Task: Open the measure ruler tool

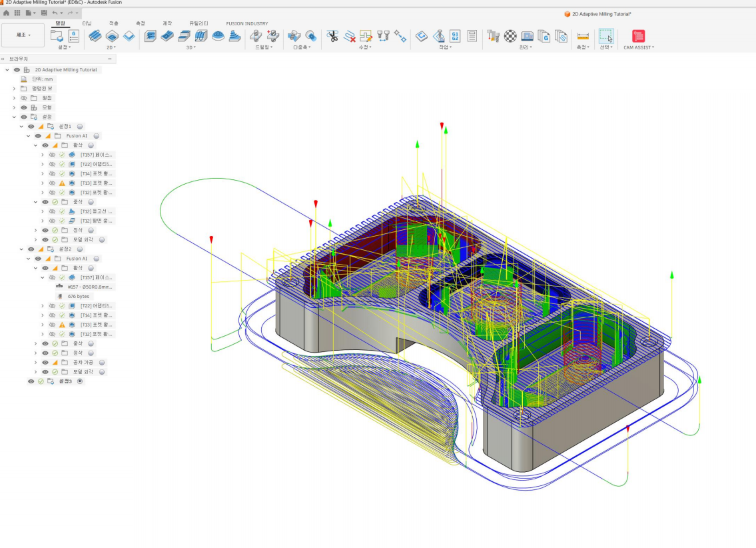Action: click(583, 36)
